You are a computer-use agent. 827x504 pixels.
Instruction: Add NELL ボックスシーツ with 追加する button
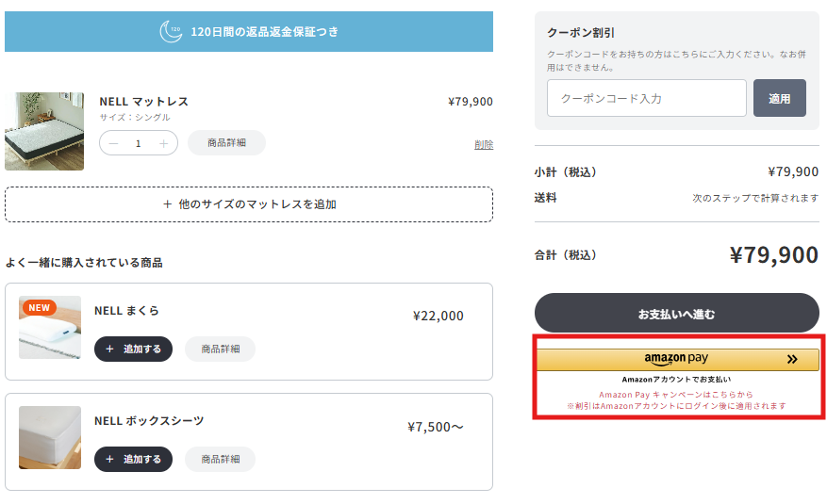tap(134, 459)
